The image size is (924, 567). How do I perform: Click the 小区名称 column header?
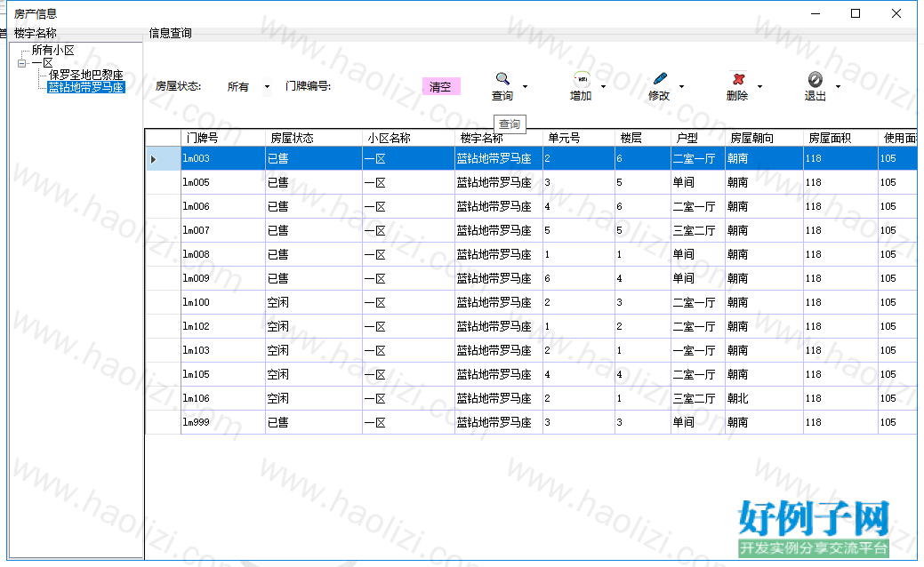408,138
